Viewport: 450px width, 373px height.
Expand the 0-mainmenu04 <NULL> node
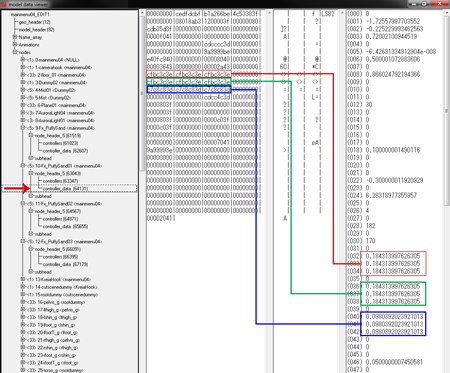[x=23, y=60]
